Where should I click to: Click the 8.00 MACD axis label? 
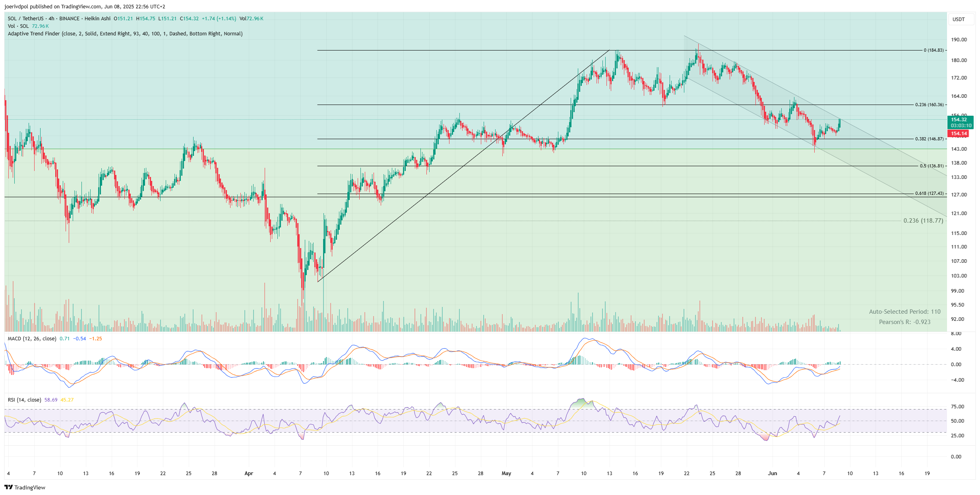pyautogui.click(x=956, y=334)
